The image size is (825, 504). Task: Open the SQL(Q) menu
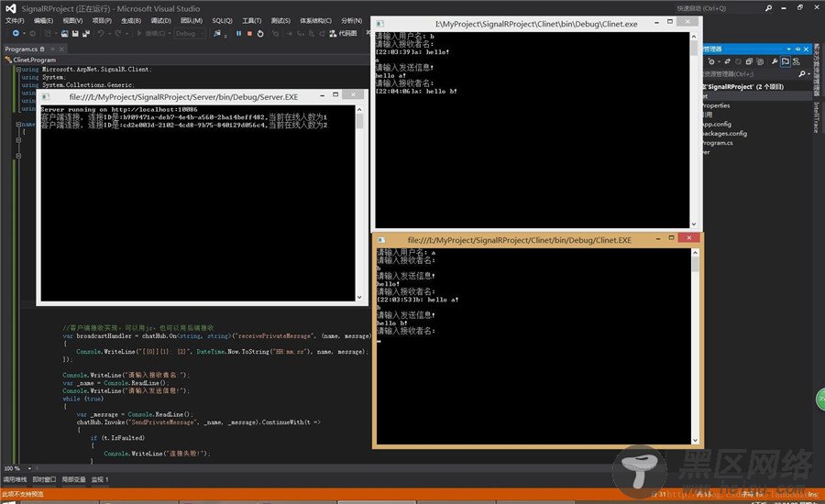(x=222, y=20)
